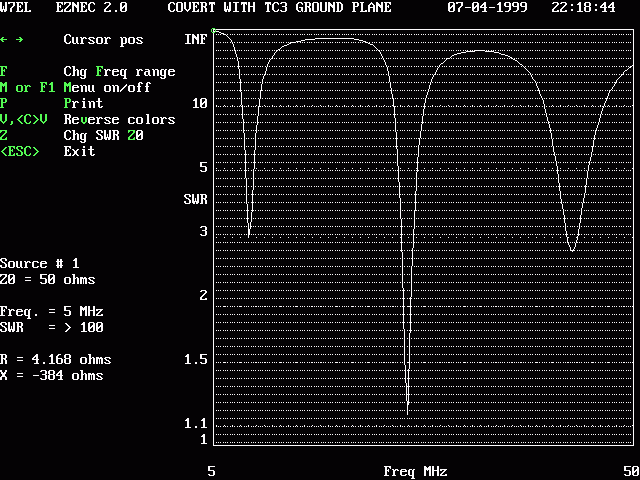Screen dimensions: 640x480
Task: Click the R = 4.168 ohms value
Action: coord(55,360)
